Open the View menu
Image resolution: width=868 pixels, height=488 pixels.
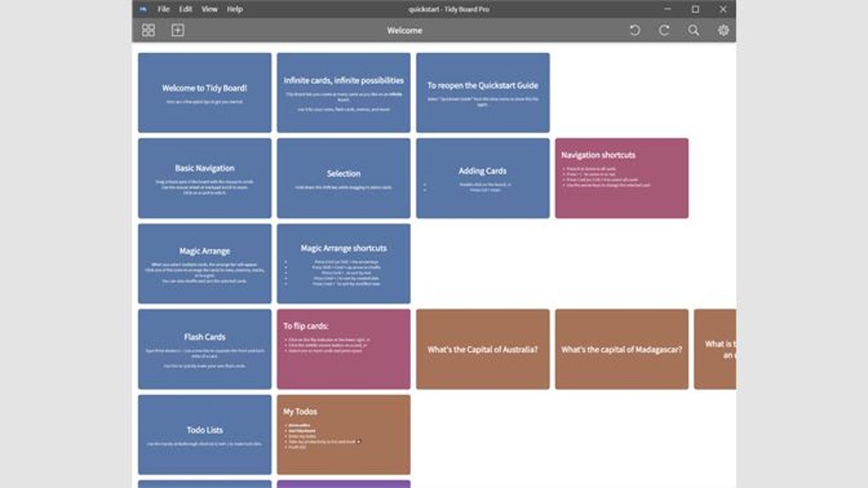click(209, 9)
